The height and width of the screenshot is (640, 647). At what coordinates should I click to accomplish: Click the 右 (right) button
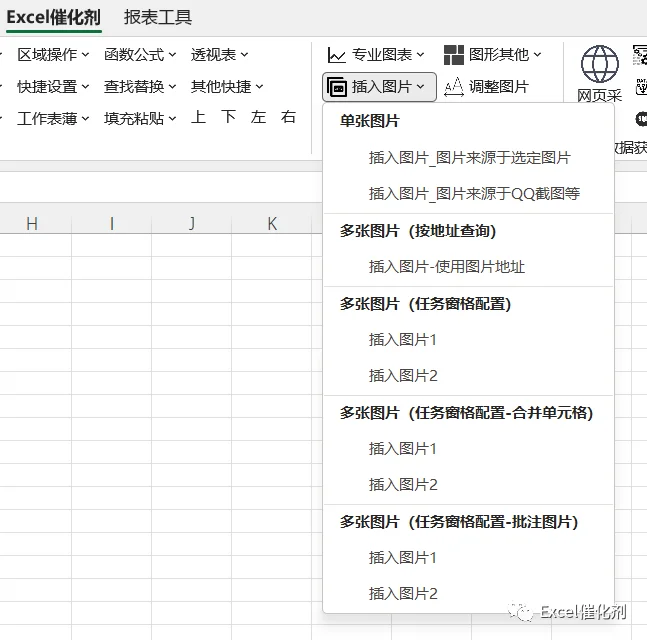coord(288,117)
